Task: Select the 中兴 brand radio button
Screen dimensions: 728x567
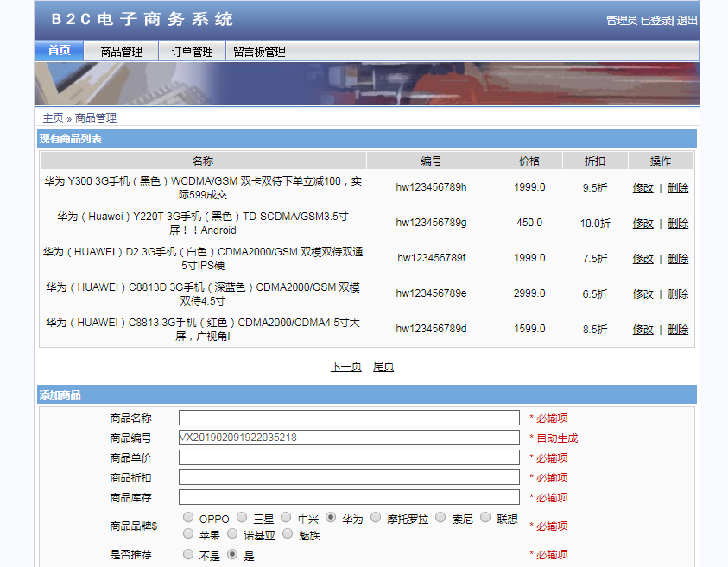Action: [286, 517]
